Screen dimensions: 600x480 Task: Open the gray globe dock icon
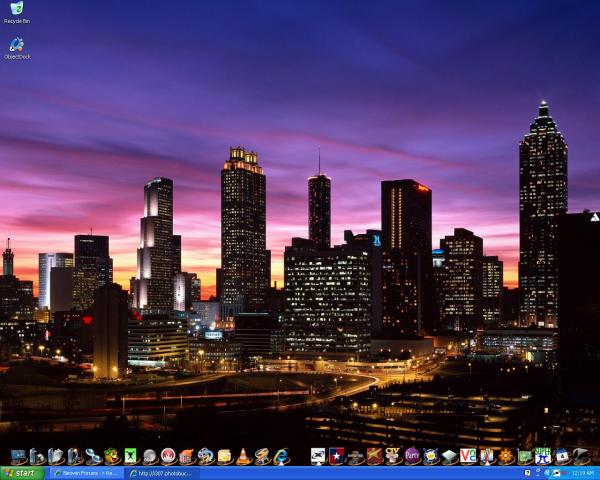pyautogui.click(x=150, y=456)
